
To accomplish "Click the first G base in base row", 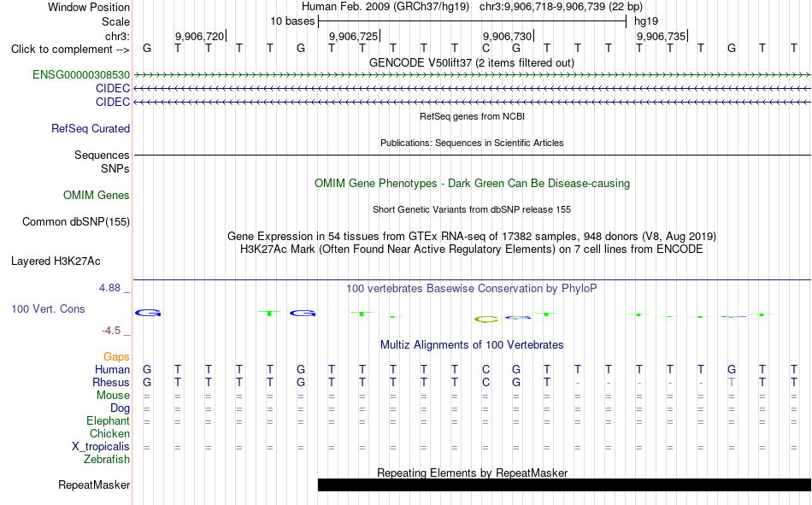I will [147, 49].
